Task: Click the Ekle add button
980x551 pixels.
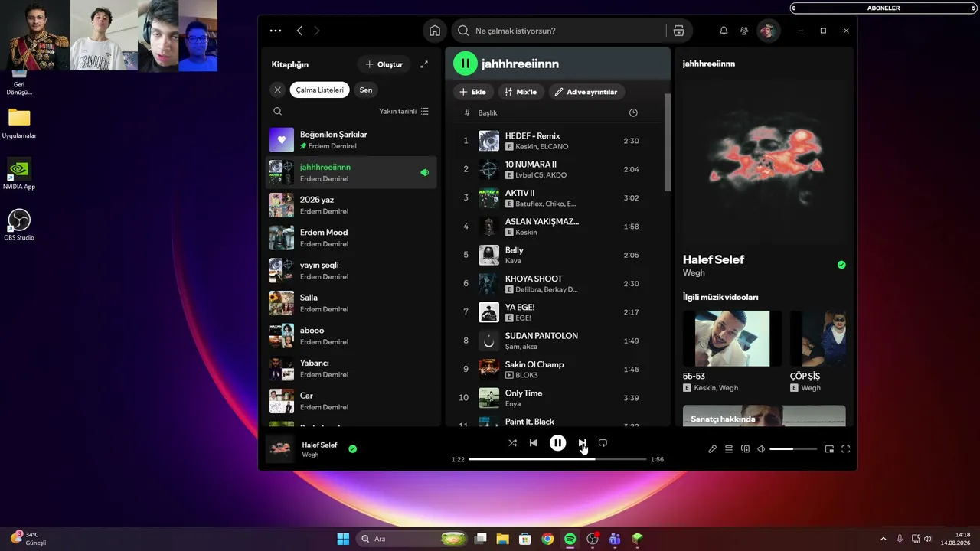Action: (473, 92)
